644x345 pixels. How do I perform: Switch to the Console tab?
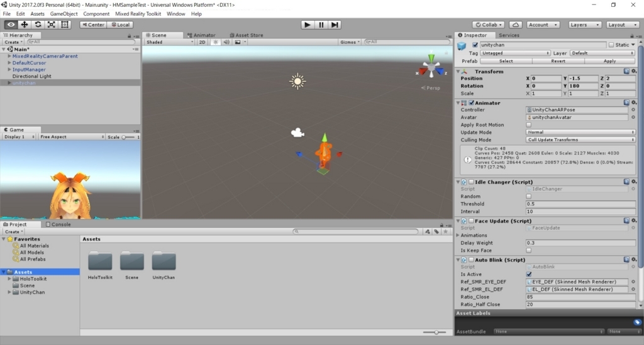(x=58, y=224)
